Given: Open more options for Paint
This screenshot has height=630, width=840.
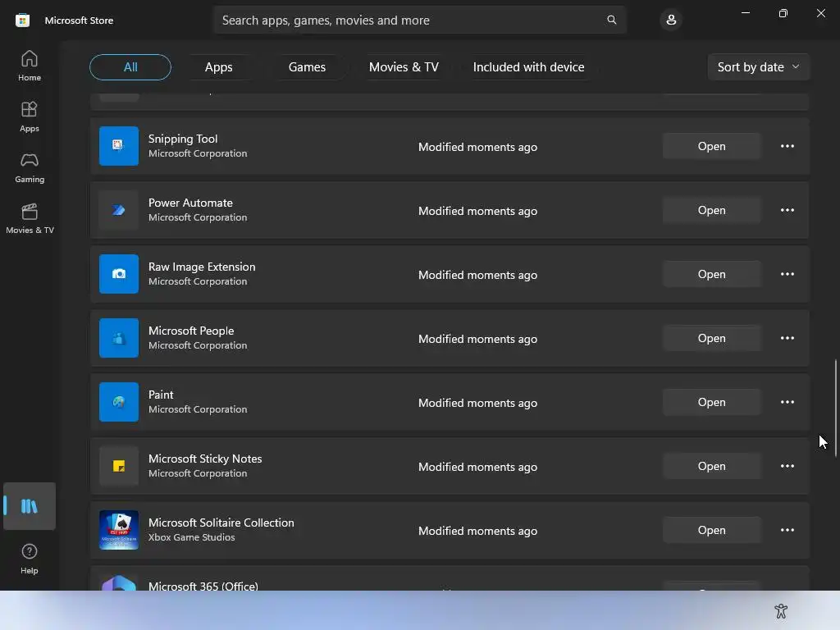Looking at the screenshot, I should tap(787, 402).
